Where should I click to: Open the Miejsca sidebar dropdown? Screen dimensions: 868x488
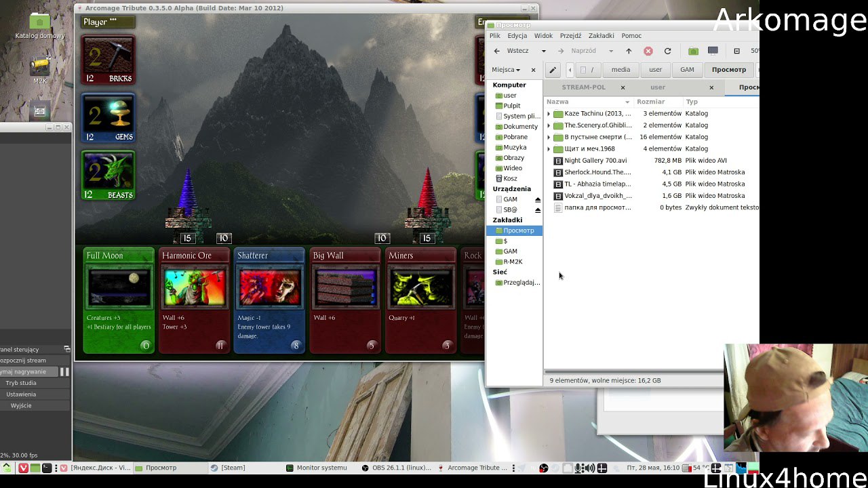point(506,69)
